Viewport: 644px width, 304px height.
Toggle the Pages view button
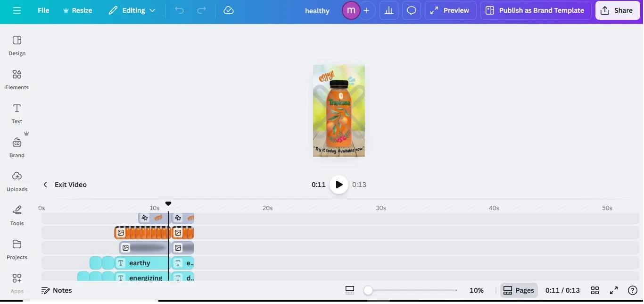[519, 290]
